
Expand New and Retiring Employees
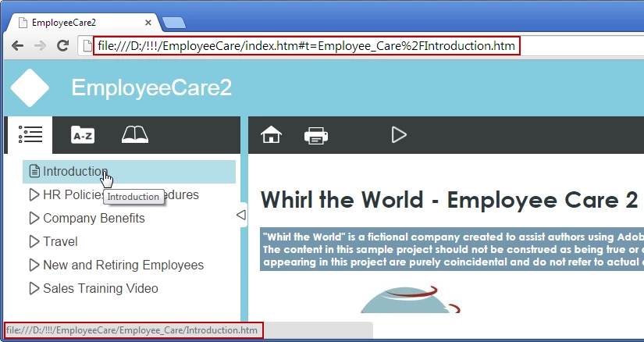point(34,265)
